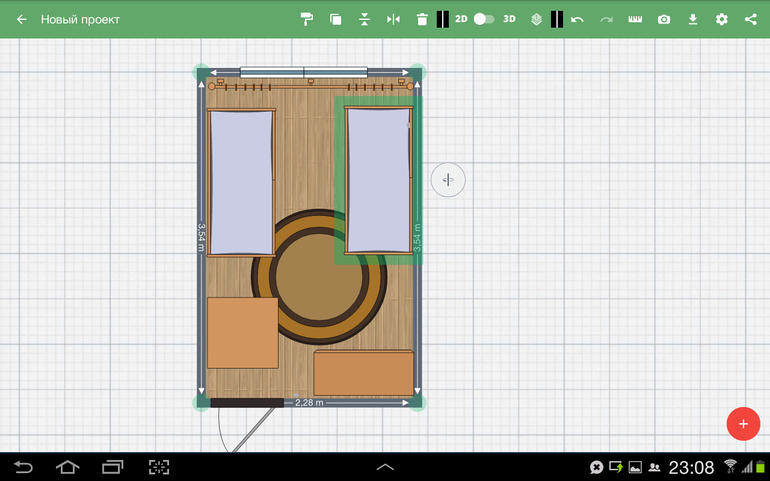Delete the selected item with trash icon

(422, 19)
